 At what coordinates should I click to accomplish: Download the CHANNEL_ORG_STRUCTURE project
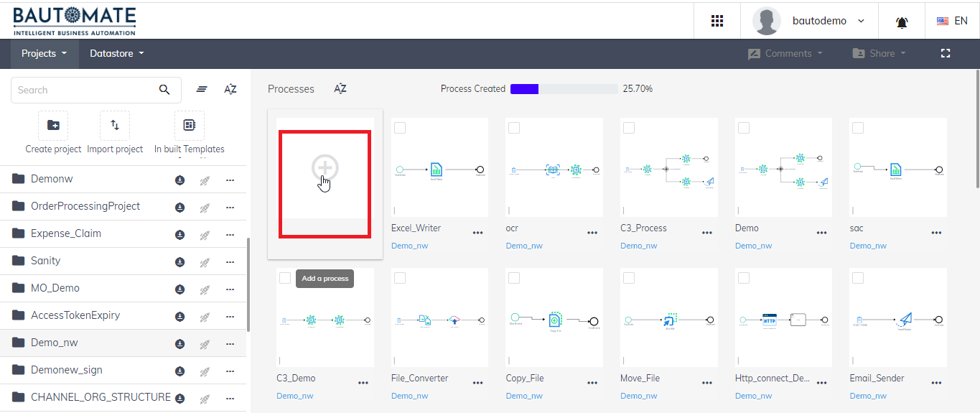coord(180,398)
